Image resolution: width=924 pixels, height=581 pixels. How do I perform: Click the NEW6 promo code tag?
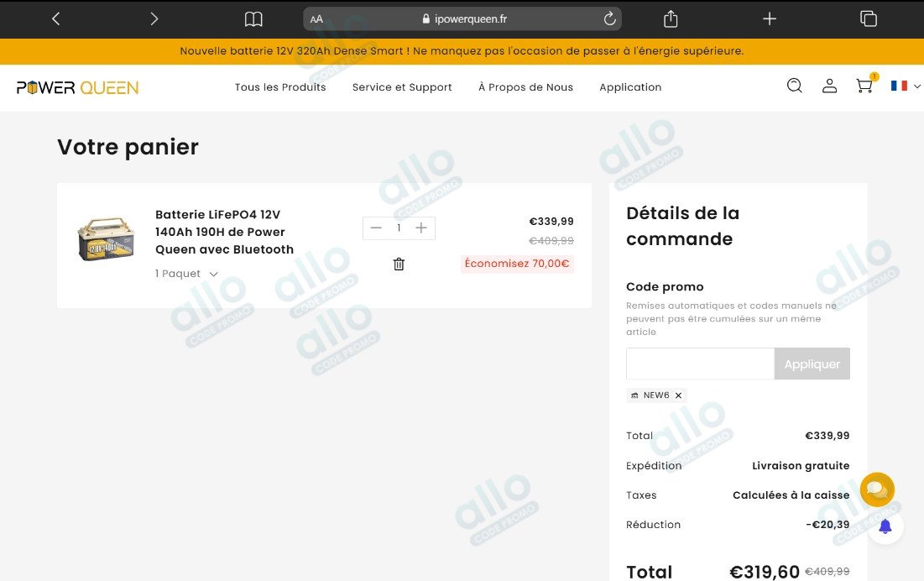656,395
